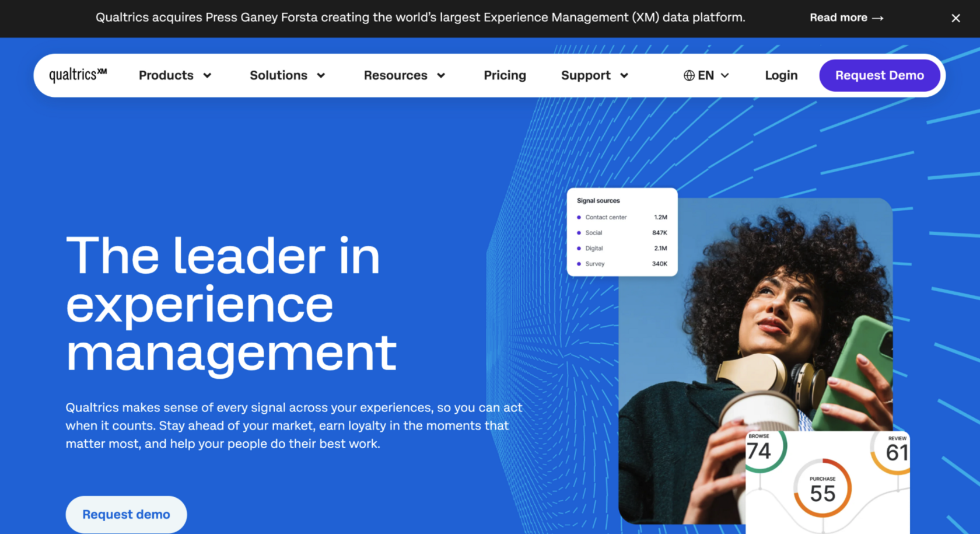
Task: Click the arrow next to Read more
Action: pyautogui.click(x=877, y=18)
